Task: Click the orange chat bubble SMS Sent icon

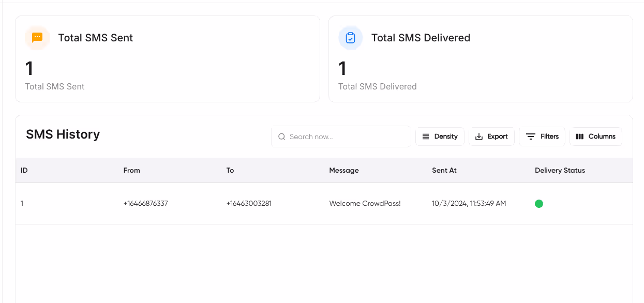Action: point(37,38)
